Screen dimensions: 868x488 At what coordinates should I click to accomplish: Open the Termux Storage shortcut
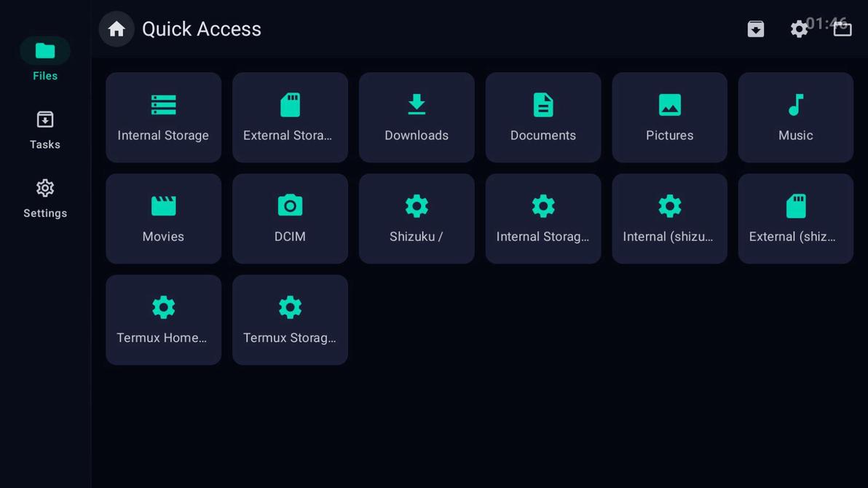(x=290, y=320)
